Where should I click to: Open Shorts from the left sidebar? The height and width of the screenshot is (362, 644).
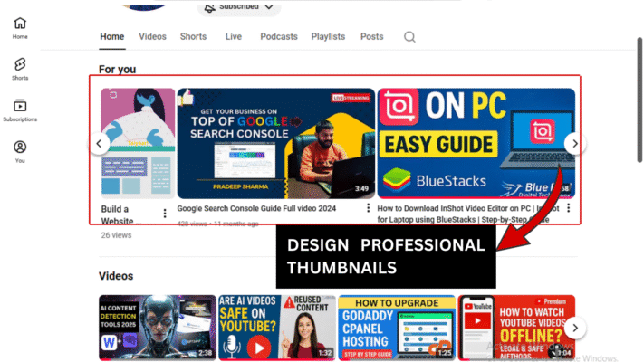point(20,69)
